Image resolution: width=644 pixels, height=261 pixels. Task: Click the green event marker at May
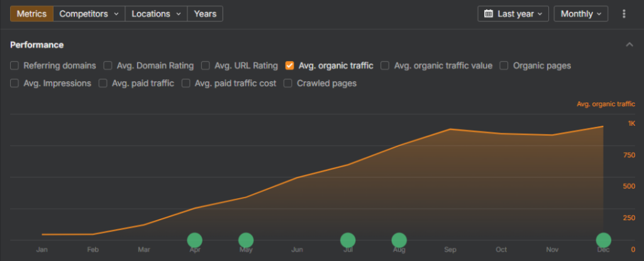coord(246,240)
